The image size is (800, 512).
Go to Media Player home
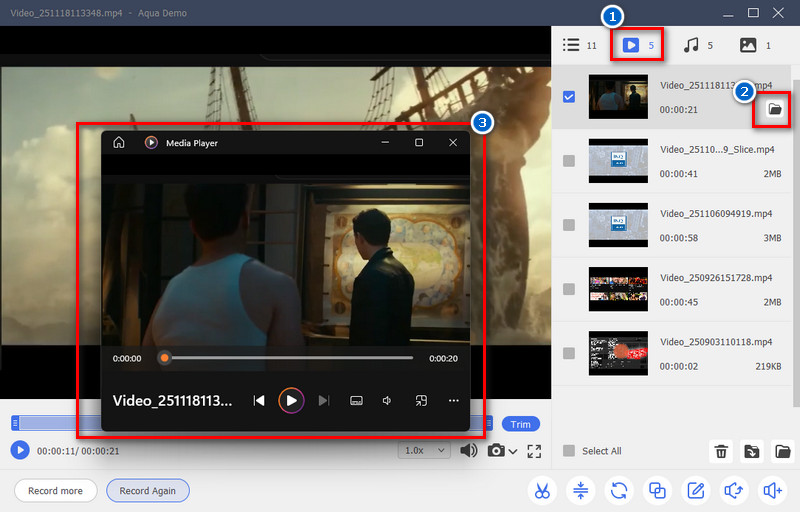[119, 142]
